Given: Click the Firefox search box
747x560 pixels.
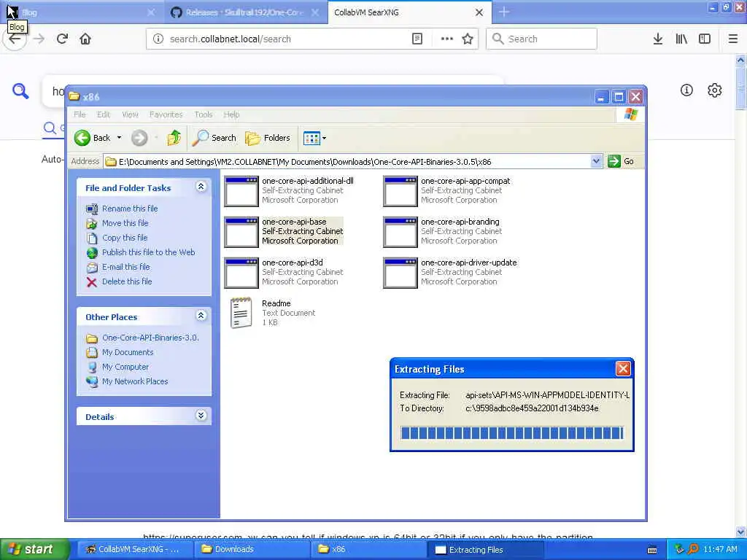Looking at the screenshot, I should pos(541,39).
